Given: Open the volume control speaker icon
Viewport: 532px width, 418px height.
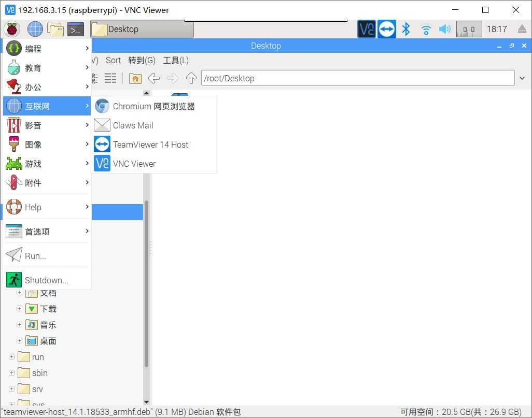Looking at the screenshot, I should click(x=445, y=29).
